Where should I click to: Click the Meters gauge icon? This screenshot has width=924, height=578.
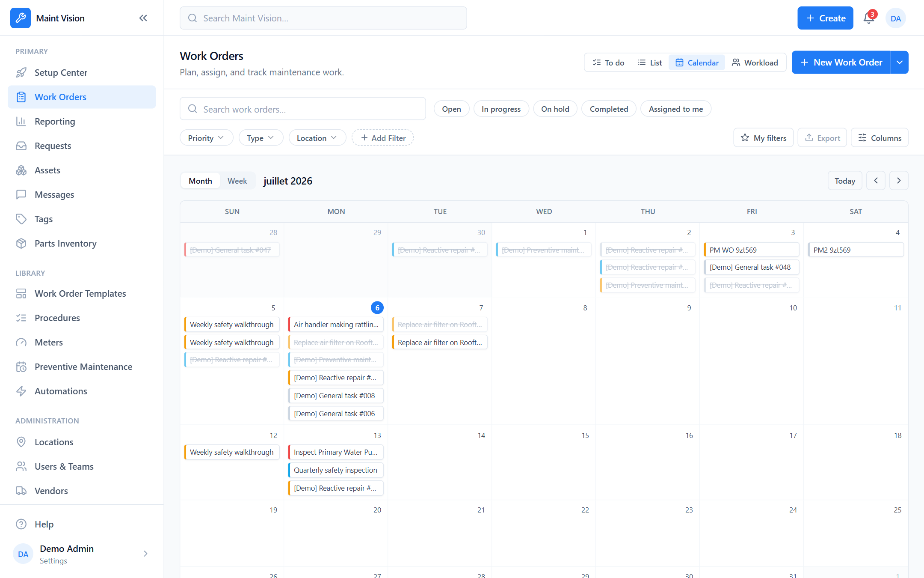point(21,343)
